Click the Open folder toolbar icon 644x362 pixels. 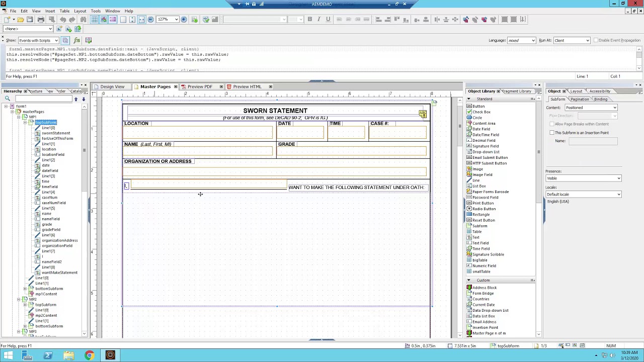[20, 20]
